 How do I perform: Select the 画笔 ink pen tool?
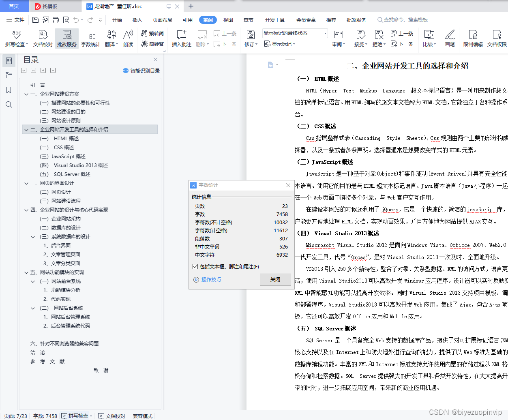[x=450, y=38]
